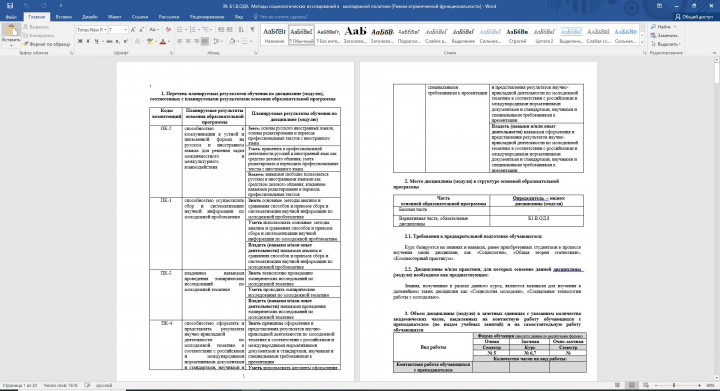This screenshot has height=391, width=720.
Task: Click red font color button
Action: [x=162, y=41]
